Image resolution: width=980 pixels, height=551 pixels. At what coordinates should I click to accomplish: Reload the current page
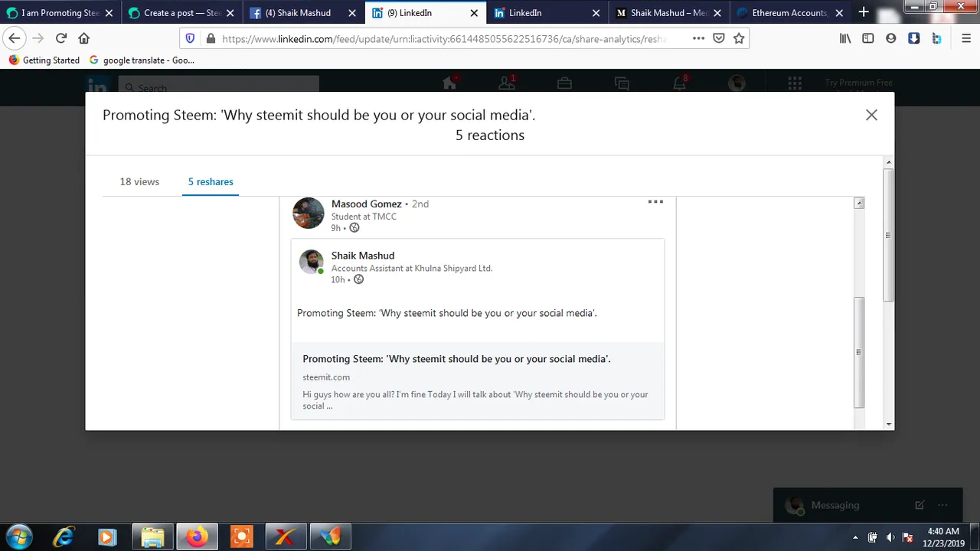[x=61, y=38]
